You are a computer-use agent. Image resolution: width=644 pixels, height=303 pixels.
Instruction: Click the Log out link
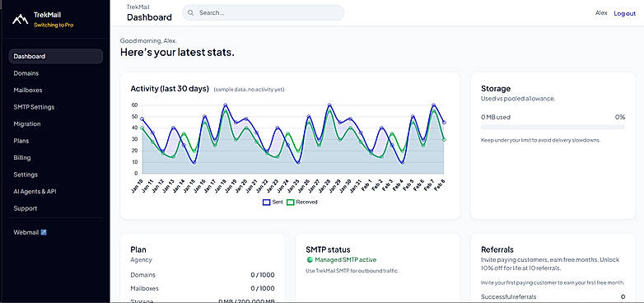[625, 13]
